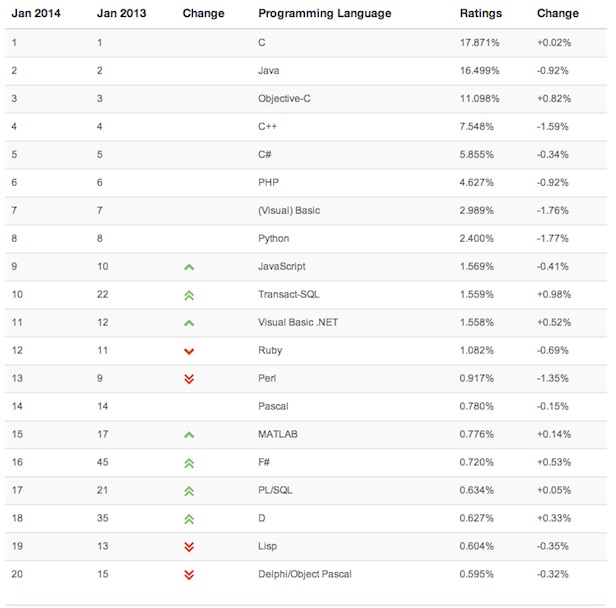Click the Ratings column header
This screenshot has height=608, width=616.
[480, 14]
